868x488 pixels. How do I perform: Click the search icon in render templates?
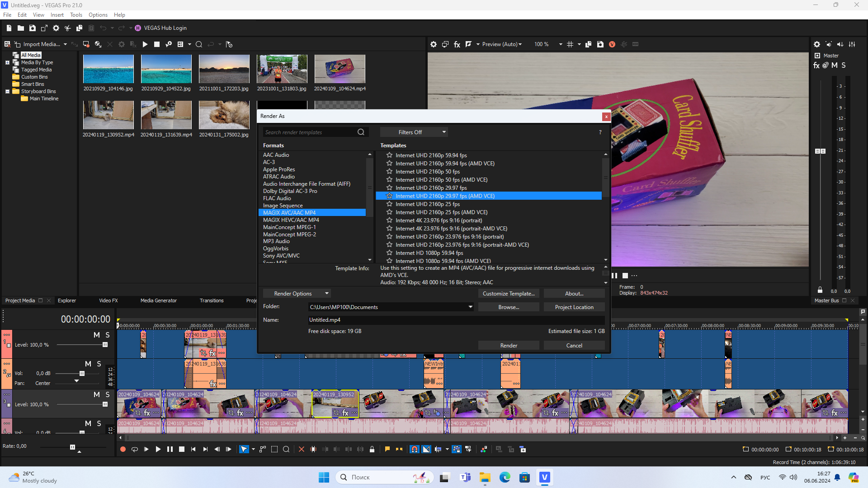click(361, 132)
